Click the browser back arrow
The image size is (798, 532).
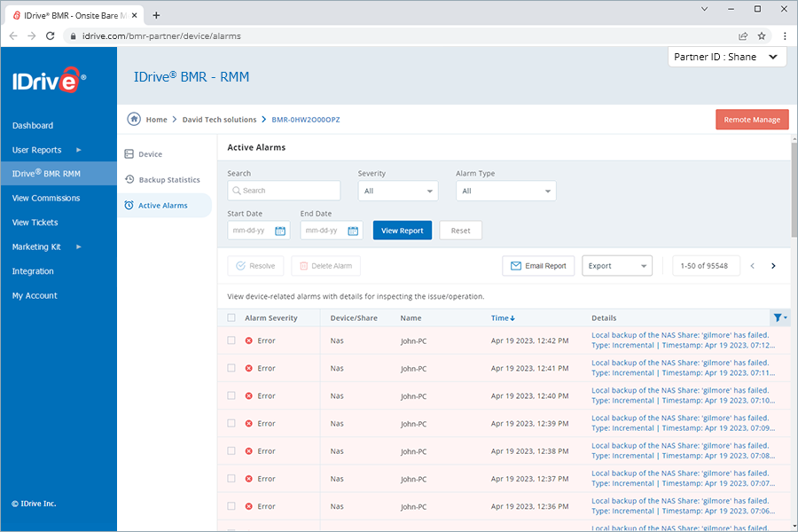pos(13,35)
